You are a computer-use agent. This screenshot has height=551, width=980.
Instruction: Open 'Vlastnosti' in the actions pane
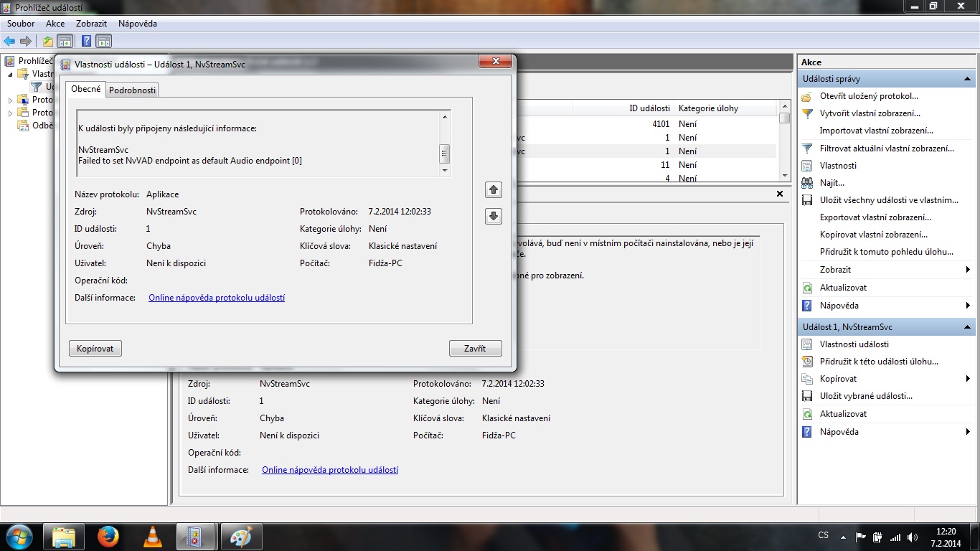pos(838,166)
